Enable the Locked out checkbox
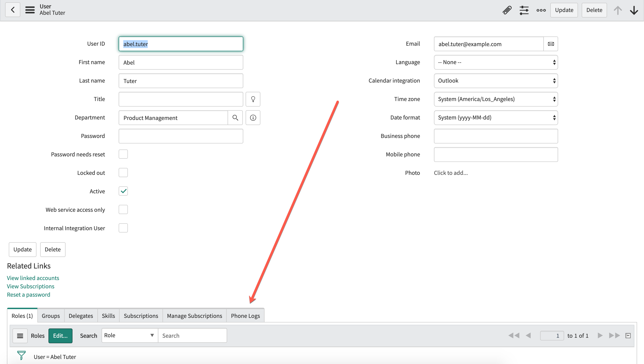 [x=123, y=172]
